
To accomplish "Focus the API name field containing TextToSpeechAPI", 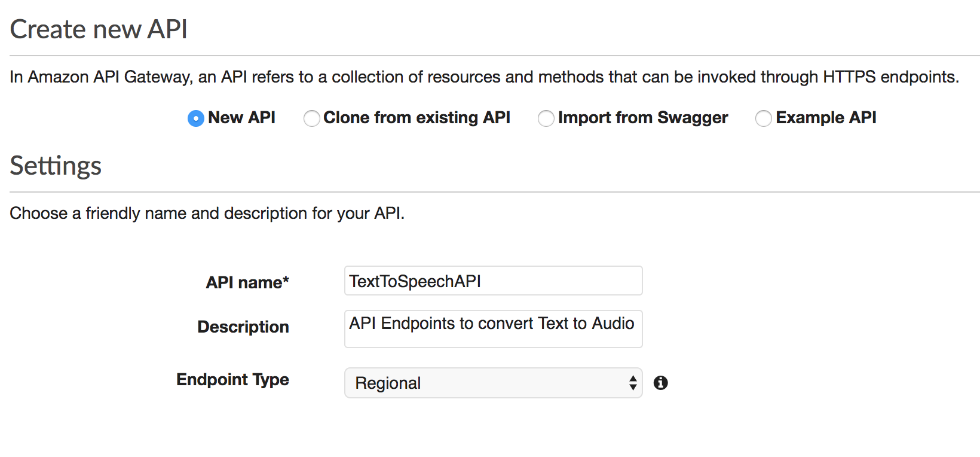I will point(493,281).
